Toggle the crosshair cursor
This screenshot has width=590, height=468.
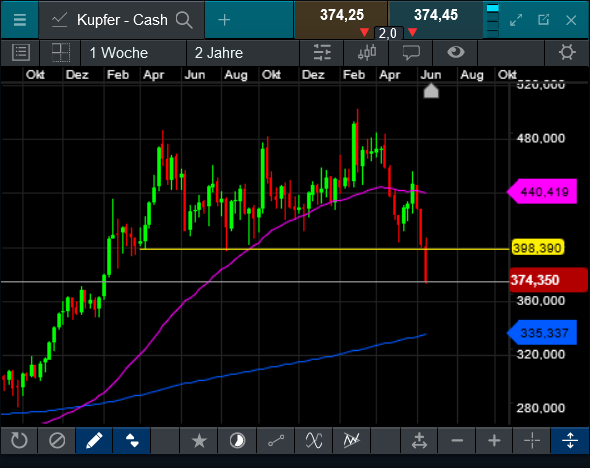532,440
